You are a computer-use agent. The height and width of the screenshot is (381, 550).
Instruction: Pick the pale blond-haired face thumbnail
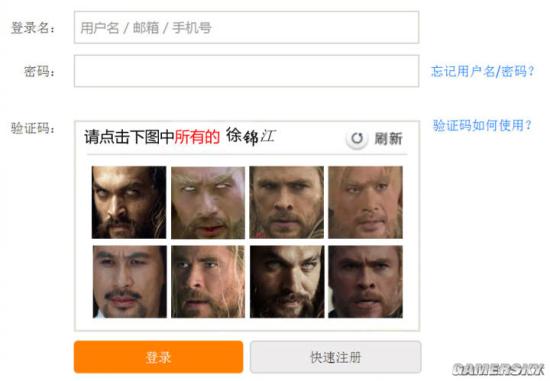[365, 202]
